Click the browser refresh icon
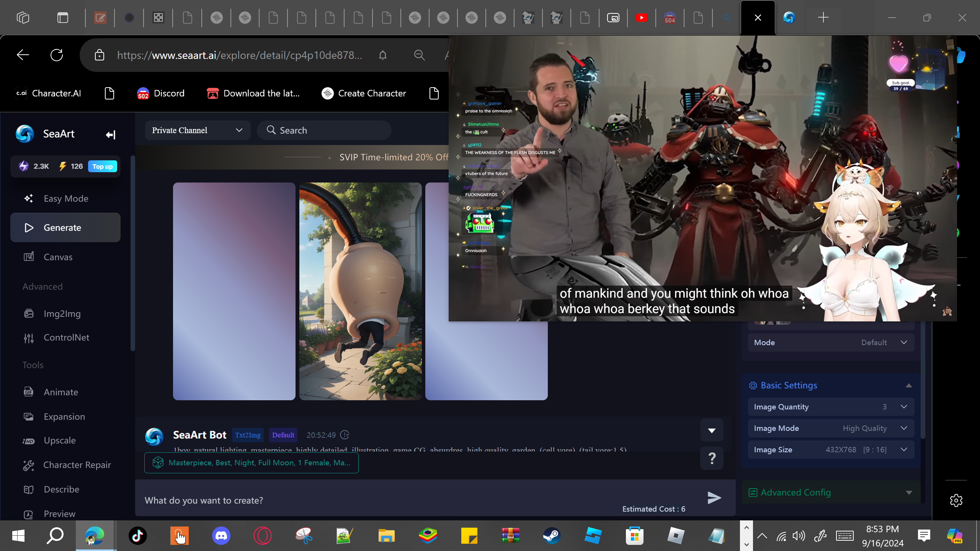 pos(57,55)
